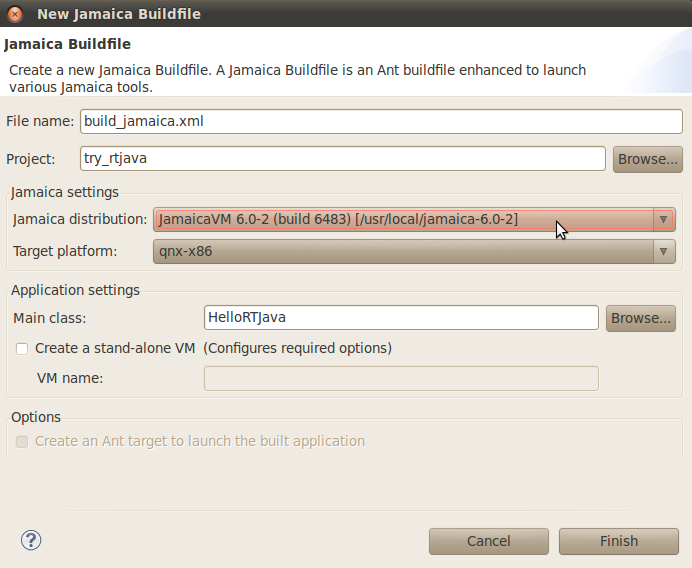
Task: Browse for a project next to try_rtjava
Action: coord(647,159)
